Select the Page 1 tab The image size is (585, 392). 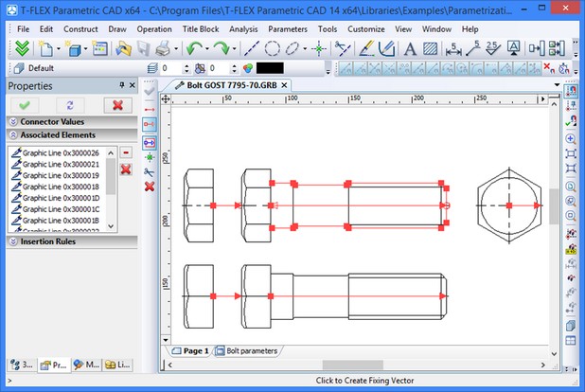click(x=190, y=351)
